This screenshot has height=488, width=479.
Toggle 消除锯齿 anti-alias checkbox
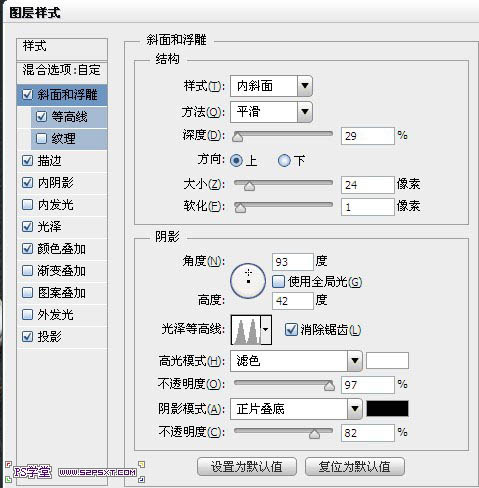(291, 330)
